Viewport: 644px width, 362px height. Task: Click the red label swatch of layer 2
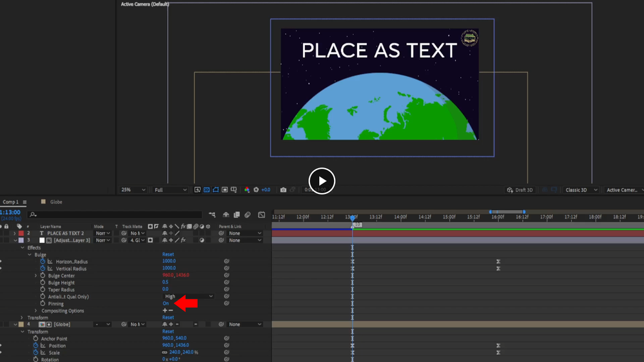click(21, 233)
